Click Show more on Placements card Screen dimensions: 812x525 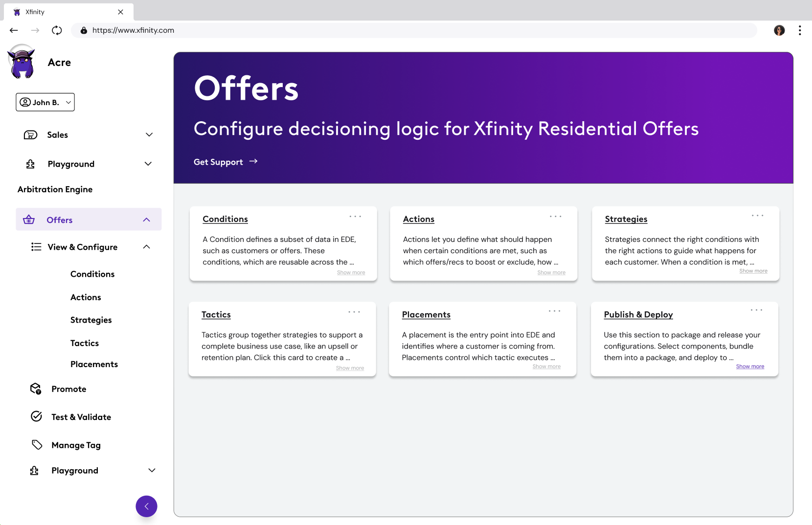click(x=546, y=367)
